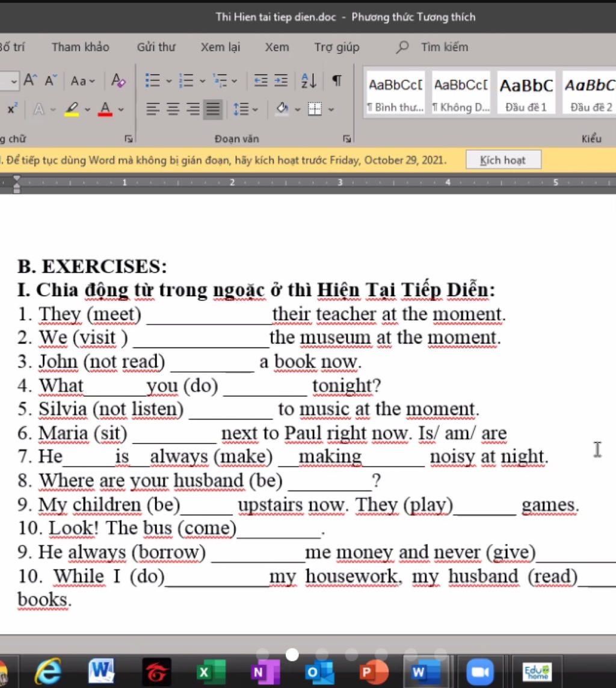
Task: Decrease the paragraph indent
Action: point(261,80)
